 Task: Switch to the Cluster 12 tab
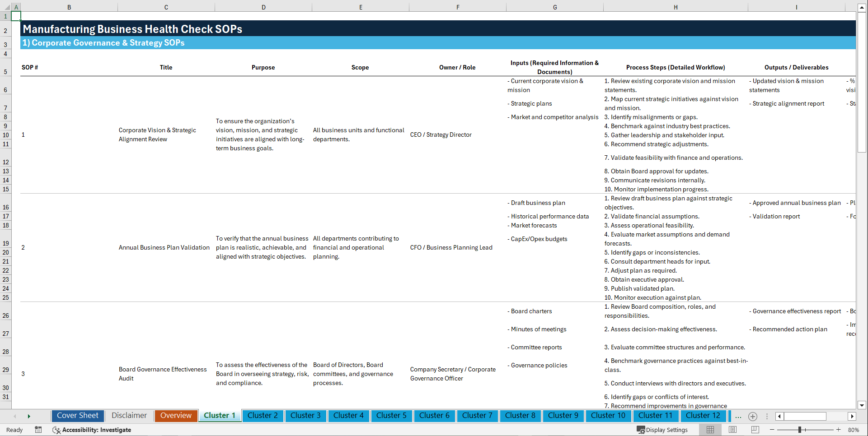703,416
